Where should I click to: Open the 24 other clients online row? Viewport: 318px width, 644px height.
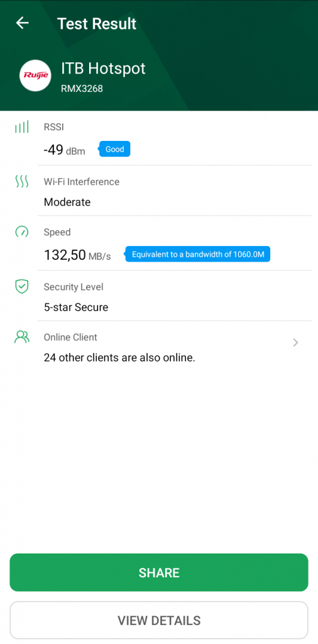pos(174,347)
